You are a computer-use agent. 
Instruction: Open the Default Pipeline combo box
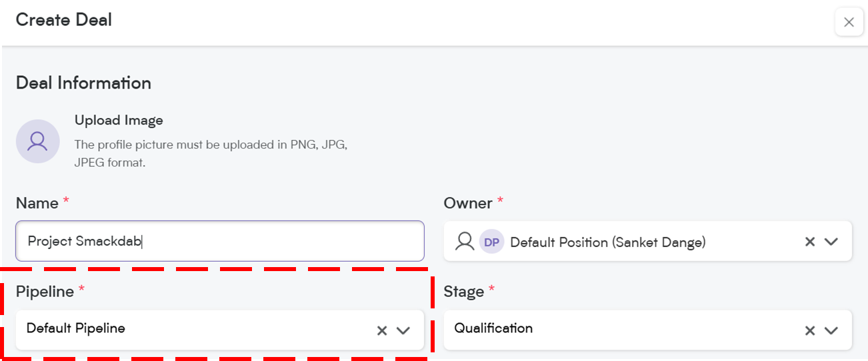[x=219, y=330]
